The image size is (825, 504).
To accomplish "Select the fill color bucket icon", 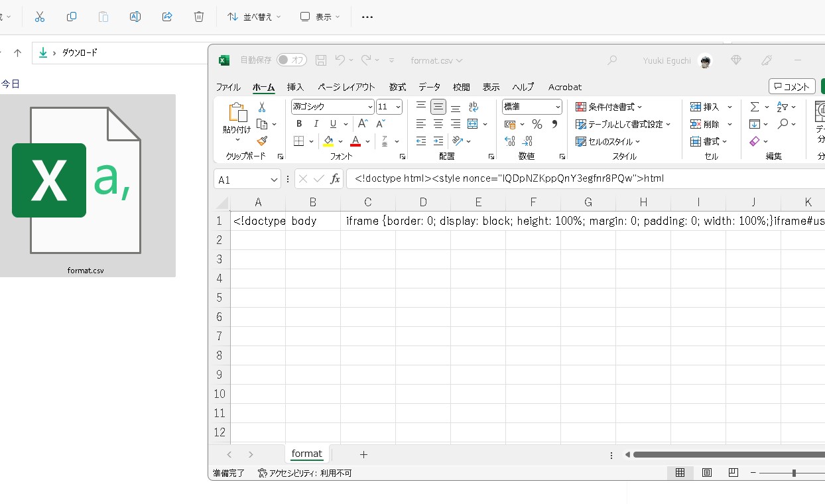I will coord(330,141).
